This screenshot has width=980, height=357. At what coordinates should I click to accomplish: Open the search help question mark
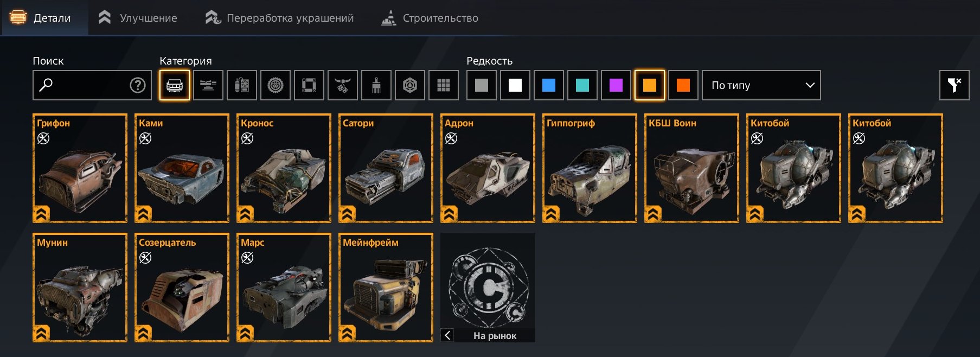[138, 85]
